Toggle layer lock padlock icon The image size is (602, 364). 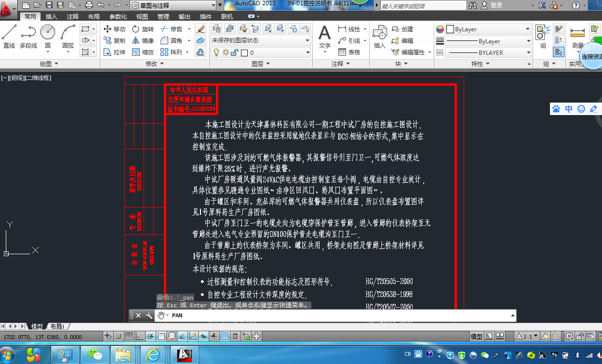[x=235, y=52]
